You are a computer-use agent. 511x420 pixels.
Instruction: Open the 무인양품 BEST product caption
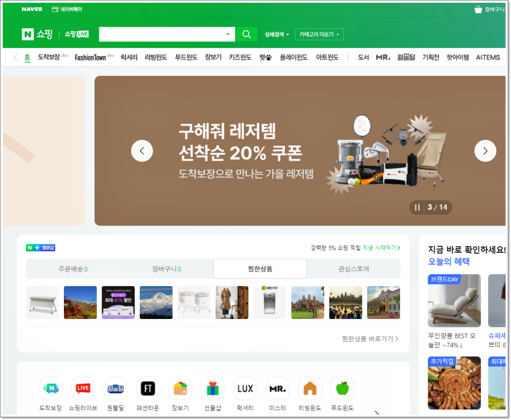[451, 340]
